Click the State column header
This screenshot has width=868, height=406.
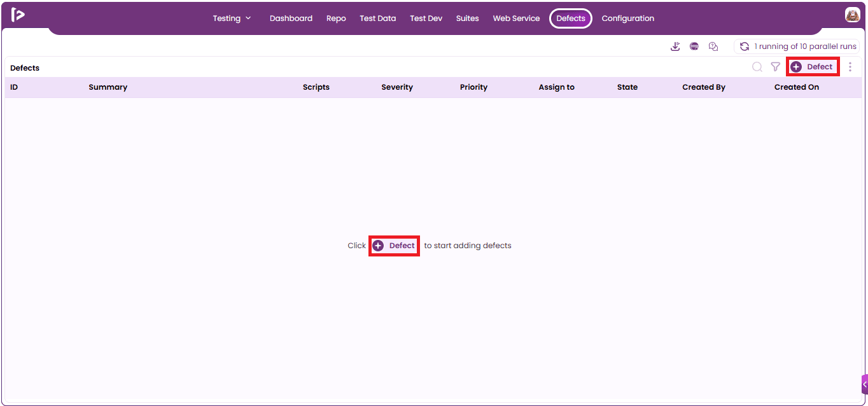(x=627, y=87)
